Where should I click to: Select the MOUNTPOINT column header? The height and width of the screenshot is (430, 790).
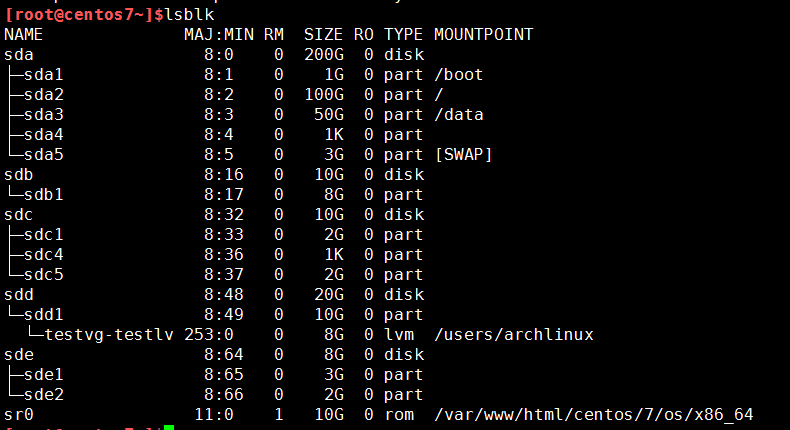click(x=483, y=34)
